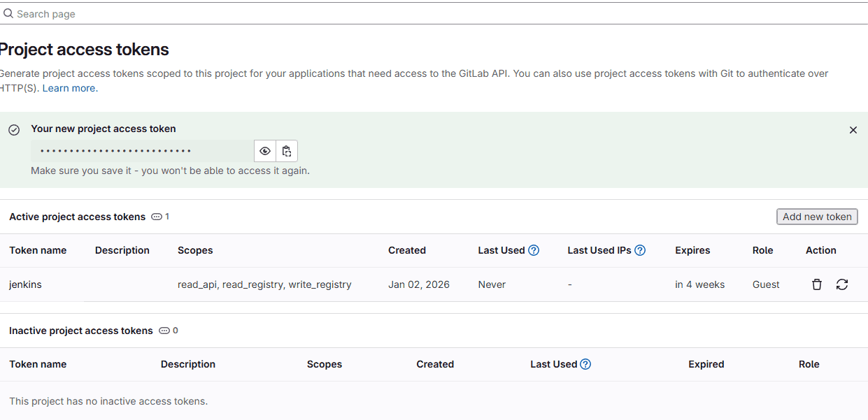Click the inactive tokens count badge icon
Viewport: 868px width, 420px height.
[164, 331]
